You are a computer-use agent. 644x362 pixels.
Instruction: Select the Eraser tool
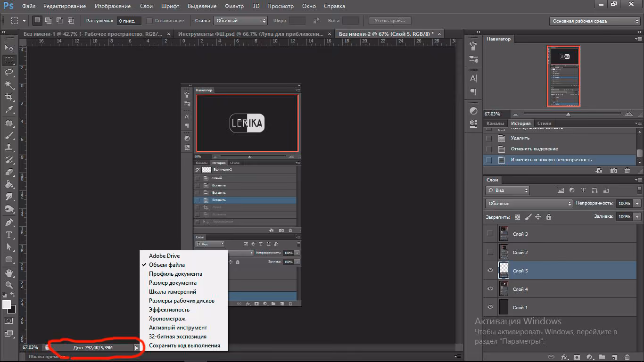click(x=9, y=172)
